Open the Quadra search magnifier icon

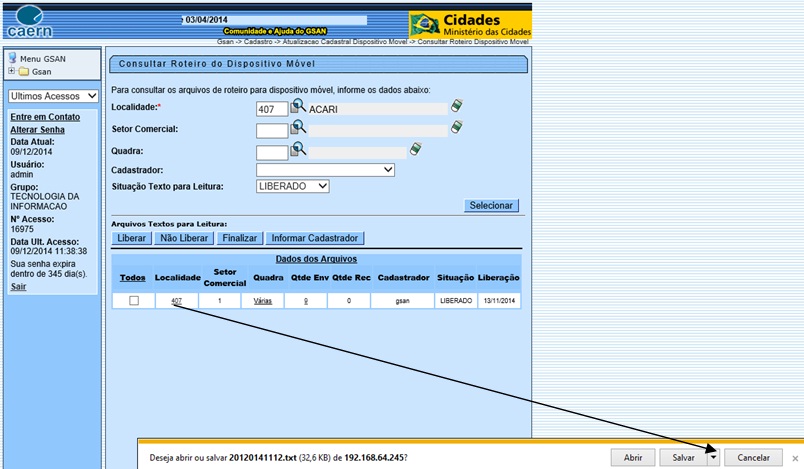[x=298, y=149]
